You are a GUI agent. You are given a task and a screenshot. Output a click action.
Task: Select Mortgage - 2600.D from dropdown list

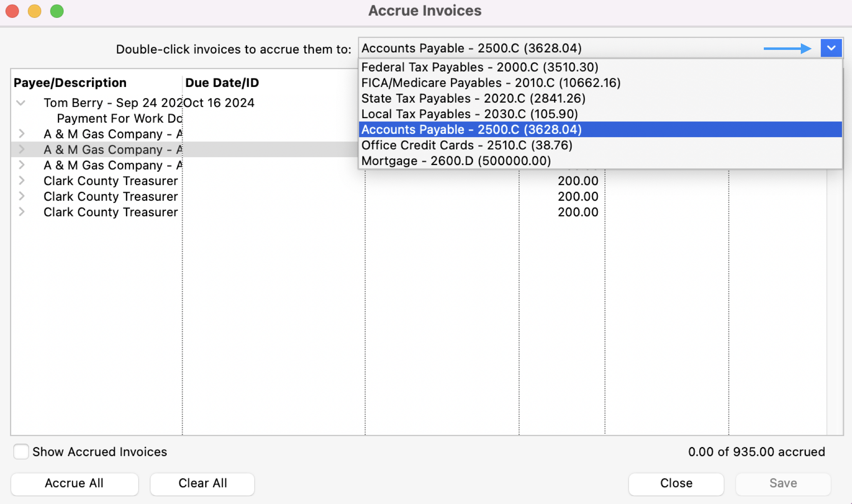point(456,161)
